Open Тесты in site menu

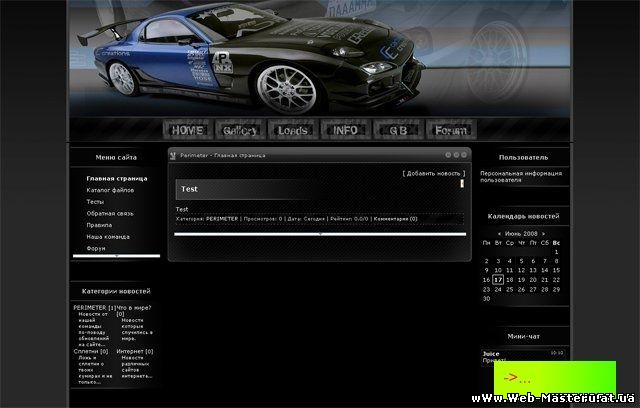click(95, 202)
